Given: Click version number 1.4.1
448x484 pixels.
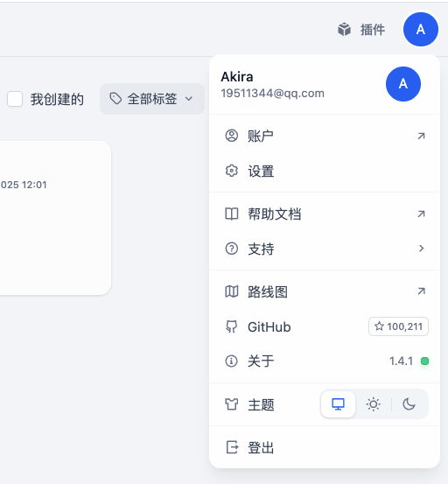Looking at the screenshot, I should pos(401,361).
